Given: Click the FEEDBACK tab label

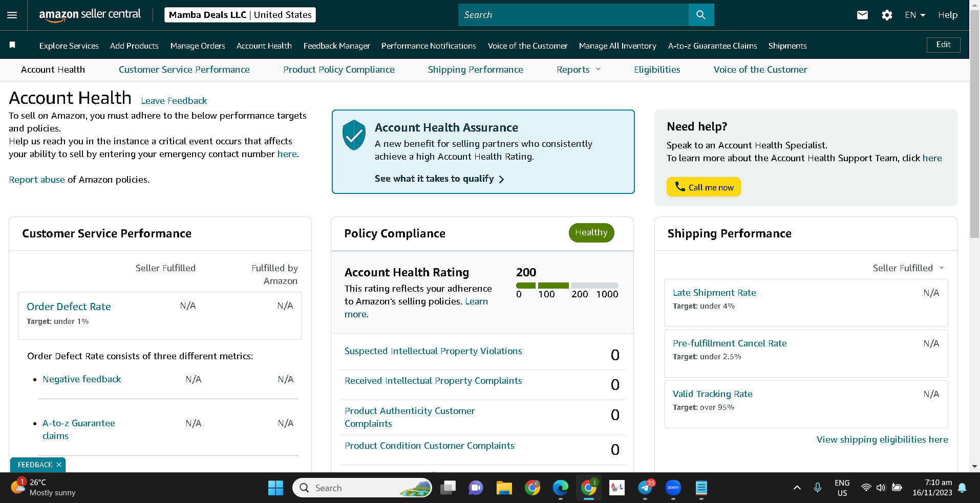Looking at the screenshot, I should (35, 465).
